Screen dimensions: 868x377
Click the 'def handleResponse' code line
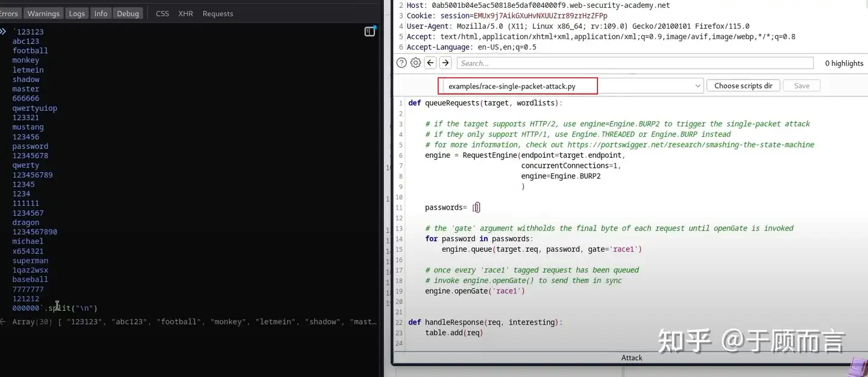click(485, 322)
